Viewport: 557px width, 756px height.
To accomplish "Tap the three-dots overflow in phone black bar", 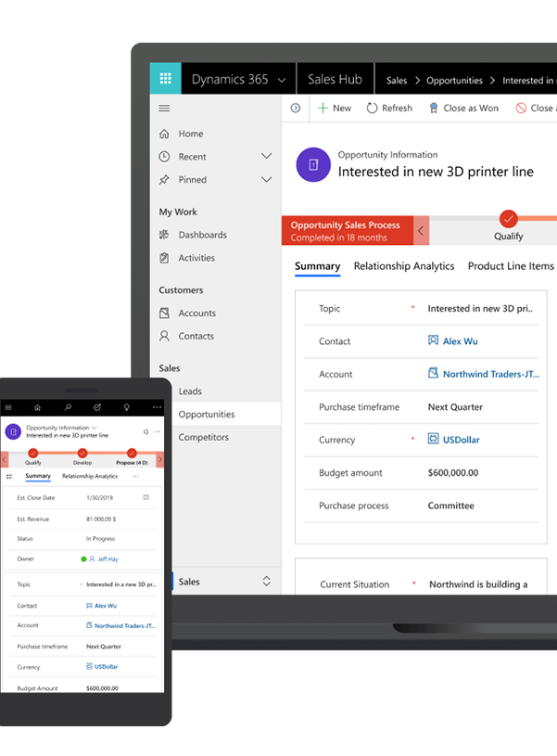I will 157,407.
